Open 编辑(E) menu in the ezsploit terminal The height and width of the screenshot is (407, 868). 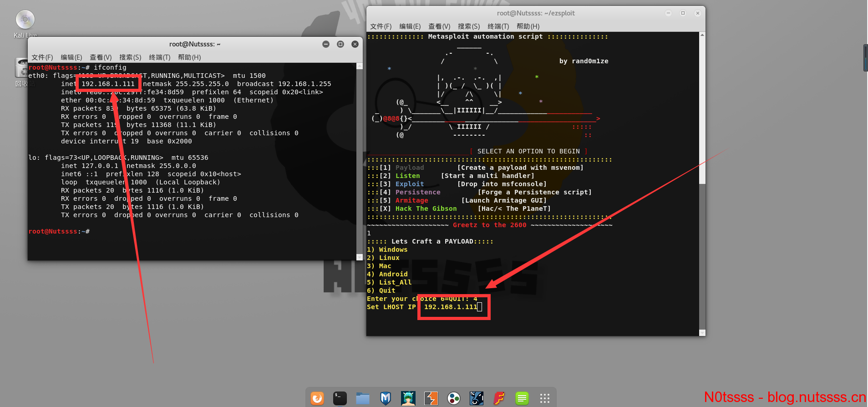(x=410, y=26)
